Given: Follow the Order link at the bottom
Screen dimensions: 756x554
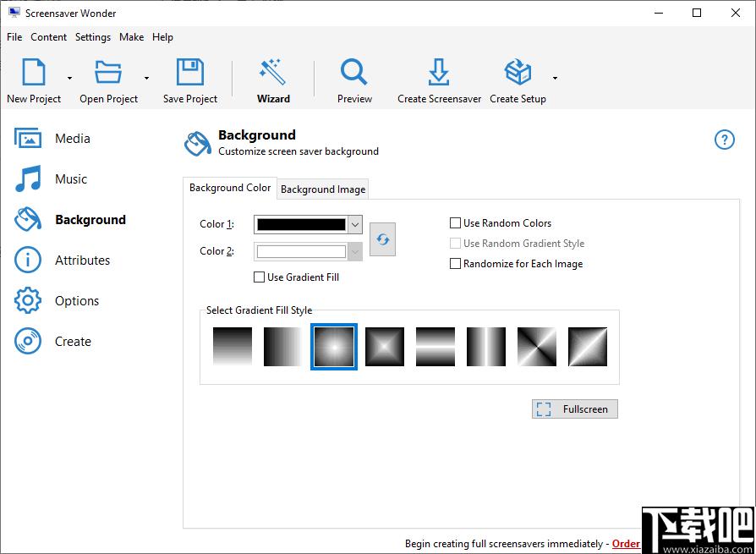Looking at the screenshot, I should click(626, 544).
